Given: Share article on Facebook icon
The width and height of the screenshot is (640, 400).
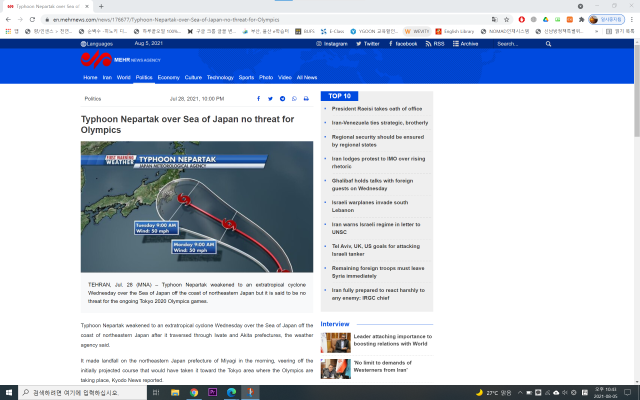Looking at the screenshot, I should (x=258, y=99).
